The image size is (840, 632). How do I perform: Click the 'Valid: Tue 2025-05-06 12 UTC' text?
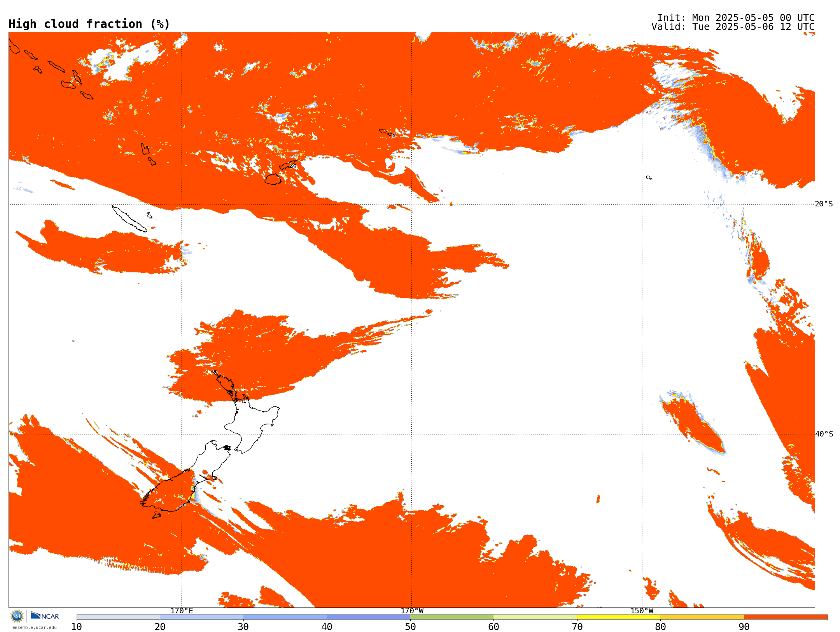coord(733,27)
